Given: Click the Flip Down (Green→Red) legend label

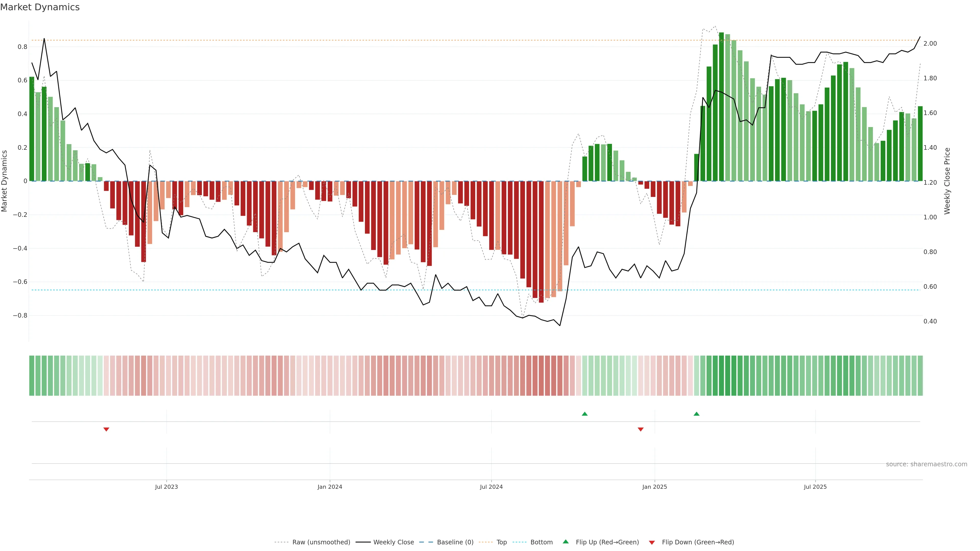Looking at the screenshot, I should [x=698, y=542].
